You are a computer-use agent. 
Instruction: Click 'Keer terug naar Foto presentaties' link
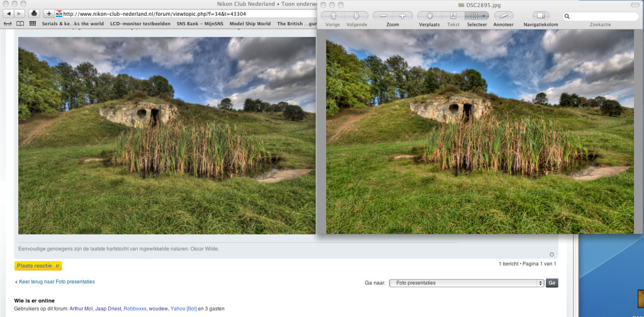pos(57,282)
